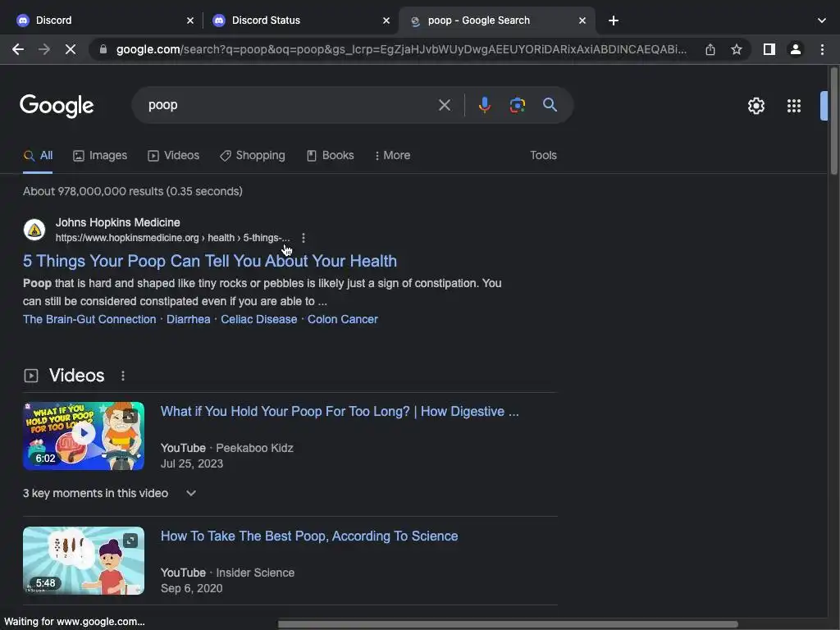Click the 'About 978,000,000 results' text
This screenshot has width=840, height=630.
133,191
